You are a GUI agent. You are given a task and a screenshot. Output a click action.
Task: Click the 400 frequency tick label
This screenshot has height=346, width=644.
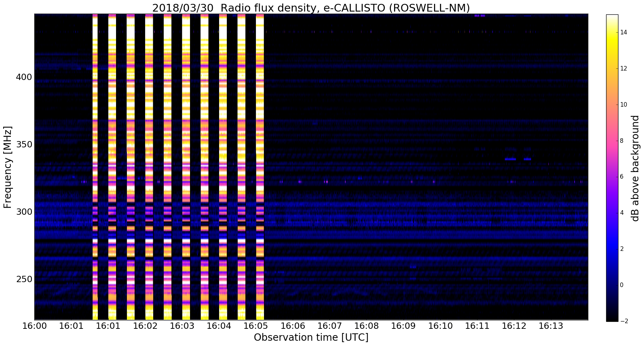point(24,77)
